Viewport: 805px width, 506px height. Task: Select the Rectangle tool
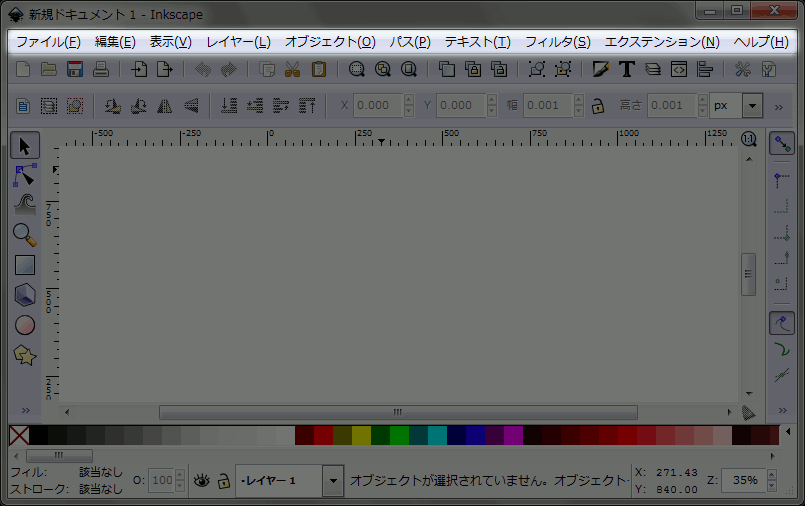(x=25, y=265)
